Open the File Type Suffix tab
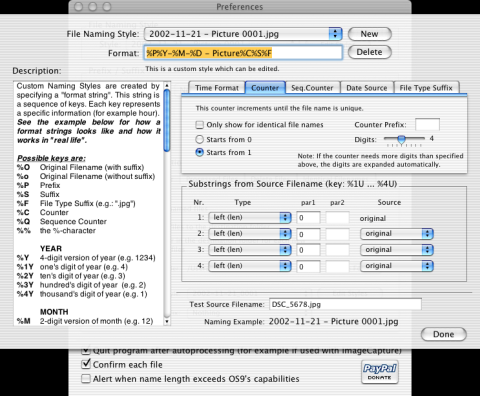This screenshot has height=396, width=480. click(426, 88)
